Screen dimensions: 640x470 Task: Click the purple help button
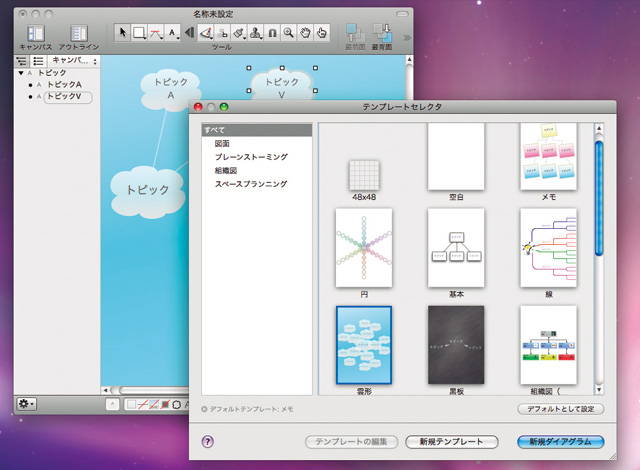pyautogui.click(x=208, y=441)
